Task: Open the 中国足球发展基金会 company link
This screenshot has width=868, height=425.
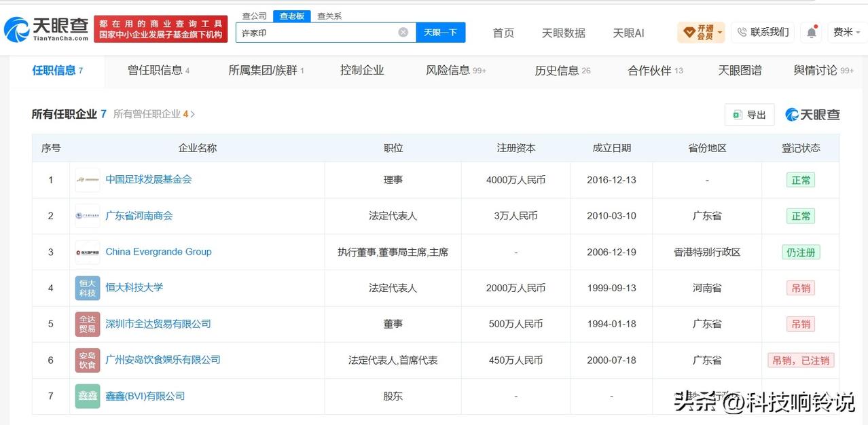Action: (x=149, y=179)
